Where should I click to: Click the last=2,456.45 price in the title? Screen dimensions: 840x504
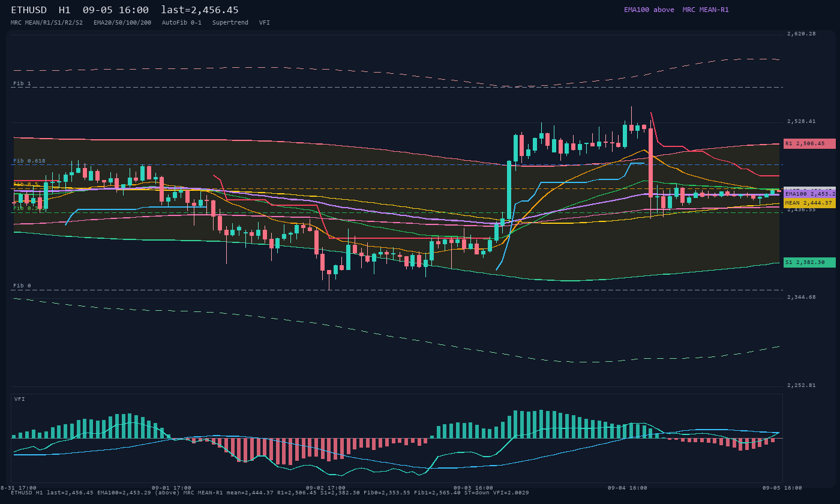pyautogui.click(x=200, y=10)
